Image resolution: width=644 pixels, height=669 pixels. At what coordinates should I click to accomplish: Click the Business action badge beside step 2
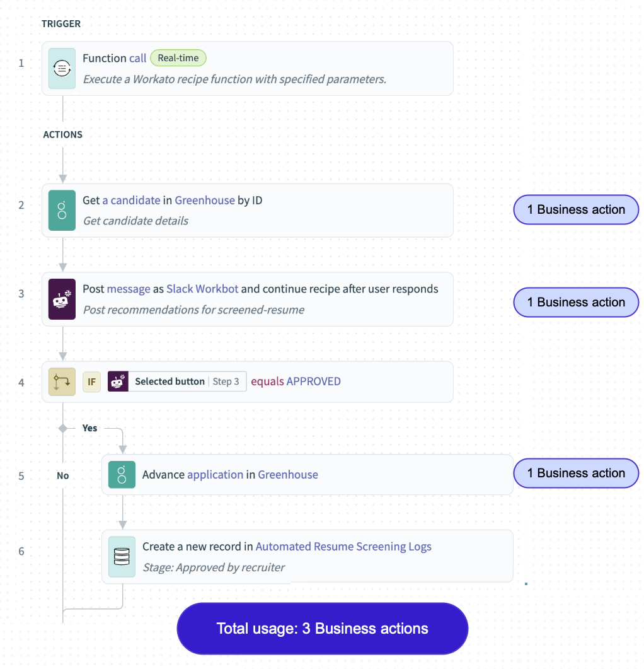[x=576, y=210]
